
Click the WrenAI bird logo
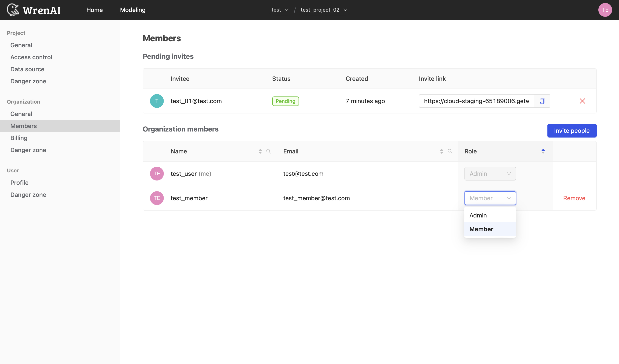13,10
